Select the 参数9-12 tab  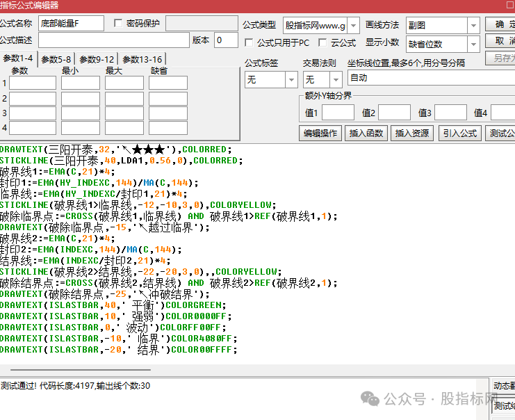point(97,60)
